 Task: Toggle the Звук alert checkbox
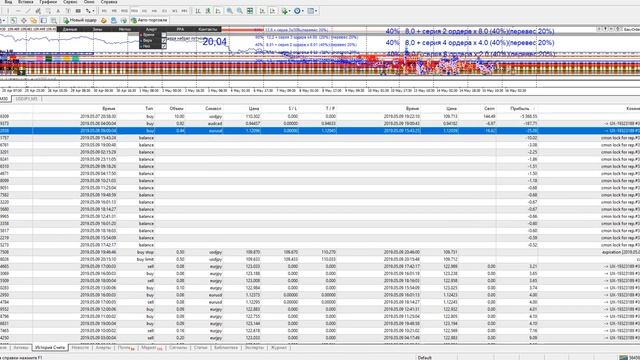(x=164, y=40)
